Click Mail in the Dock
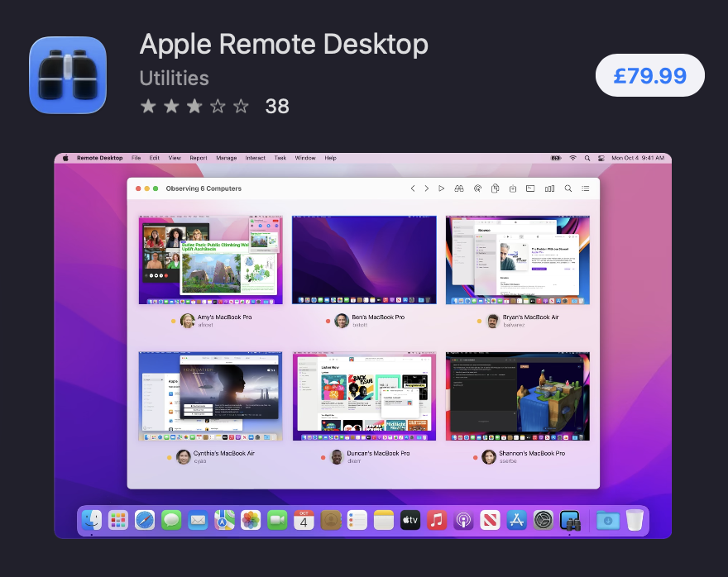Image resolution: width=728 pixels, height=577 pixels. (x=198, y=520)
